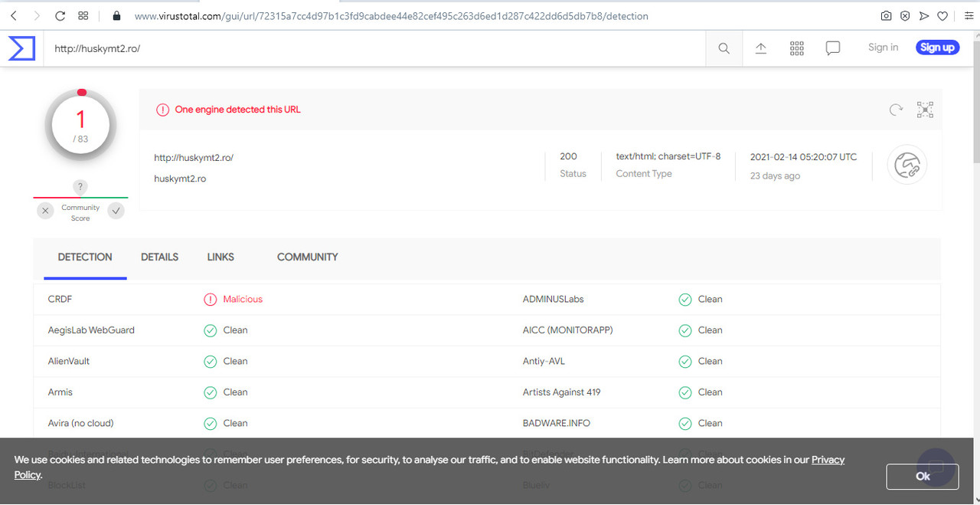Open the browser easy setup menu
This screenshot has width=980, height=505.
(x=969, y=15)
